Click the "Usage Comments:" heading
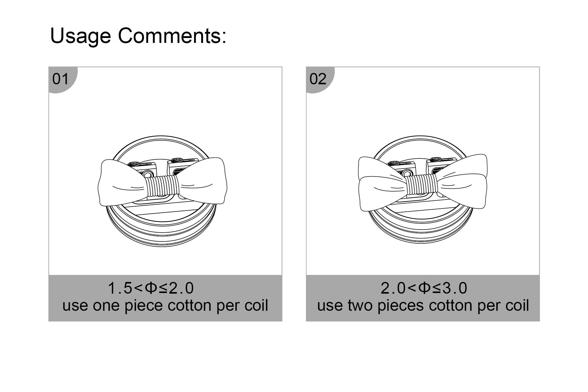This screenshot has height=392, width=588. pos(138,36)
